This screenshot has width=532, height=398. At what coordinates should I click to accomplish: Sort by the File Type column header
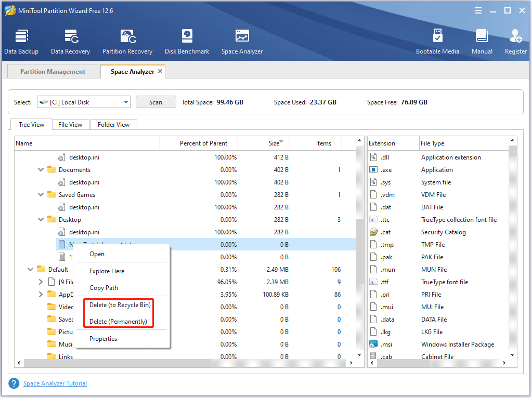click(464, 143)
